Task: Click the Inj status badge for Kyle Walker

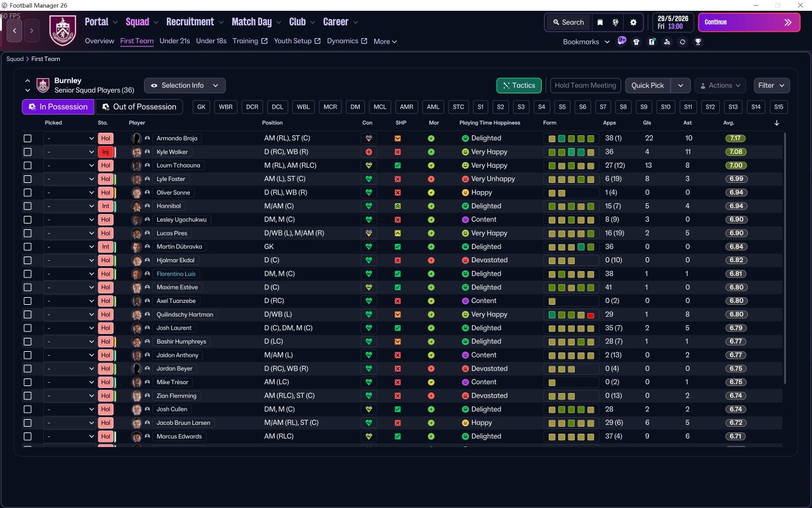Action: 105,152
